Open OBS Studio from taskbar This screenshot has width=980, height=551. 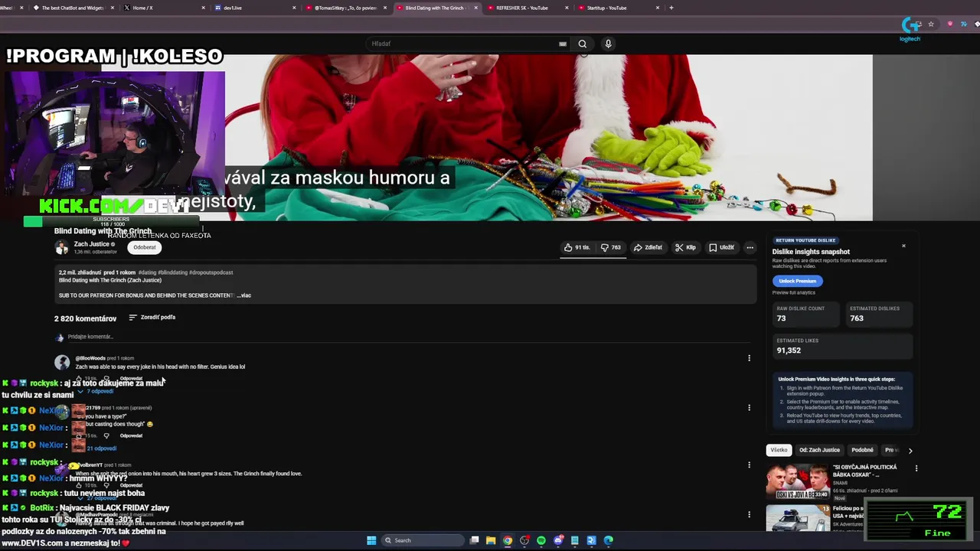point(524,540)
